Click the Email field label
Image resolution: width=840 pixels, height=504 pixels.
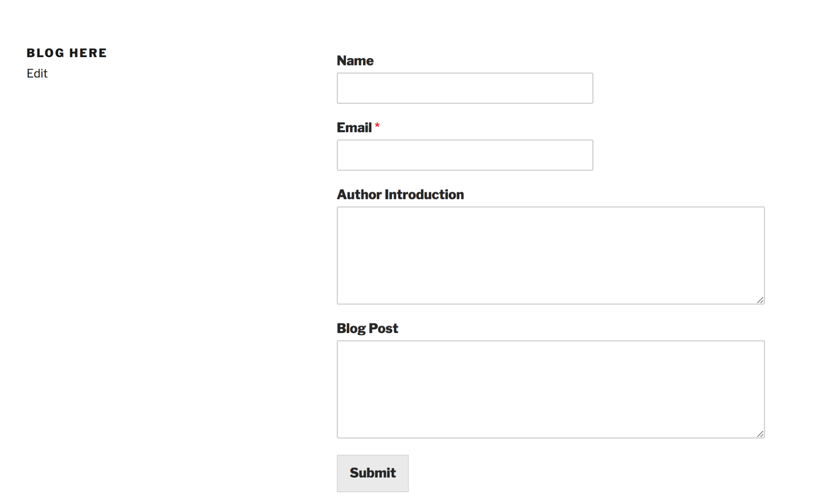(x=354, y=127)
